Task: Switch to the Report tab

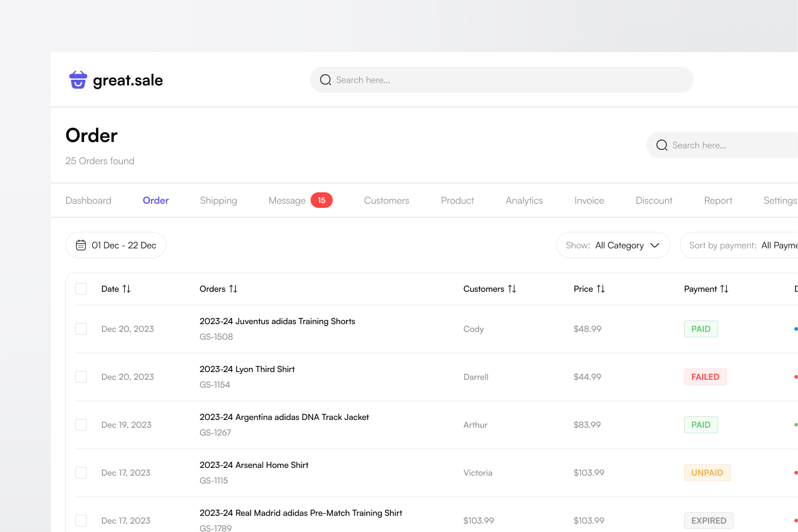Action: coord(718,201)
